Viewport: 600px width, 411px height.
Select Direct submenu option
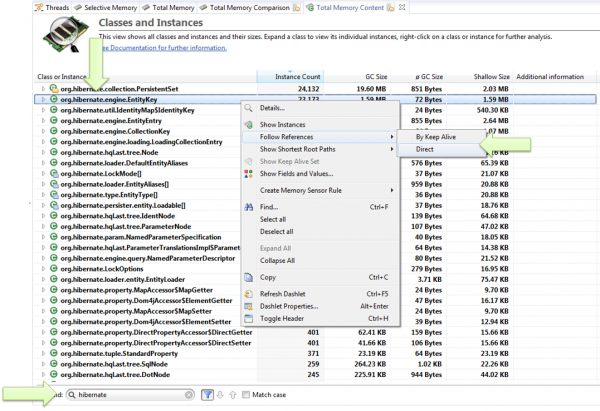pos(442,149)
